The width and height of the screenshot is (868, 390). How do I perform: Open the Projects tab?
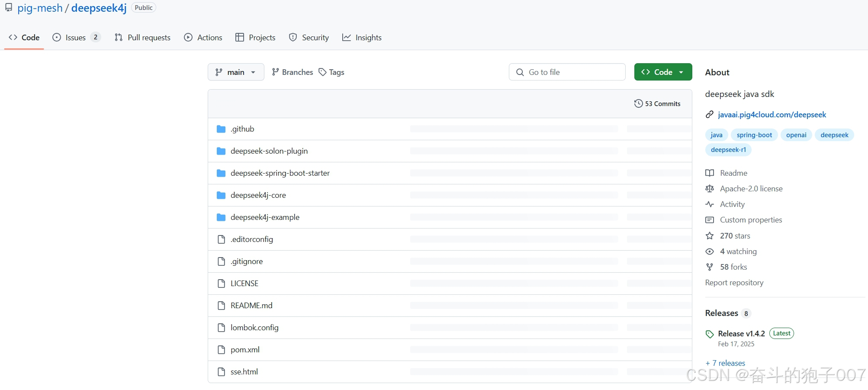coord(255,38)
